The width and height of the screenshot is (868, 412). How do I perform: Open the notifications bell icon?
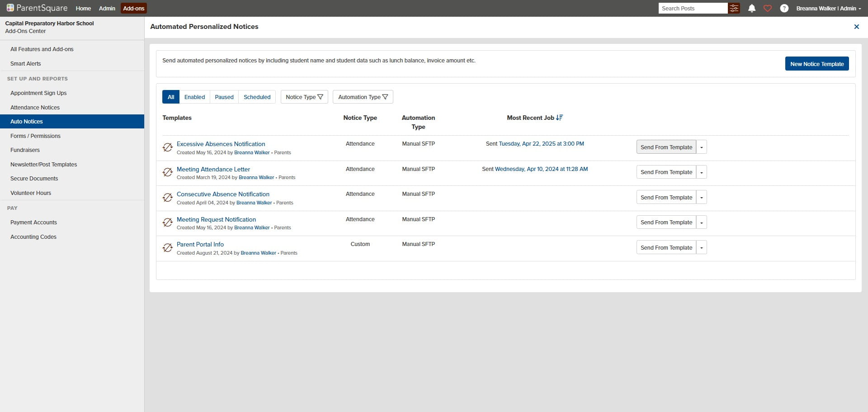tap(752, 8)
